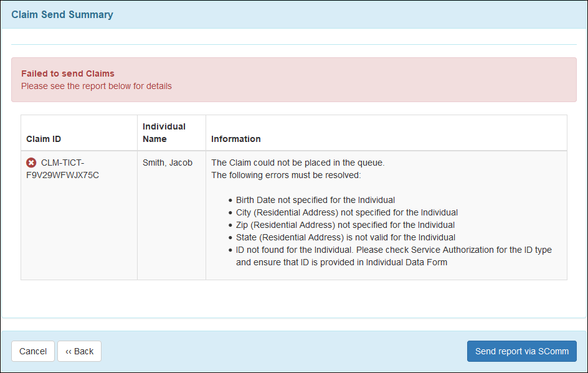Go back using the Back button

(79, 351)
